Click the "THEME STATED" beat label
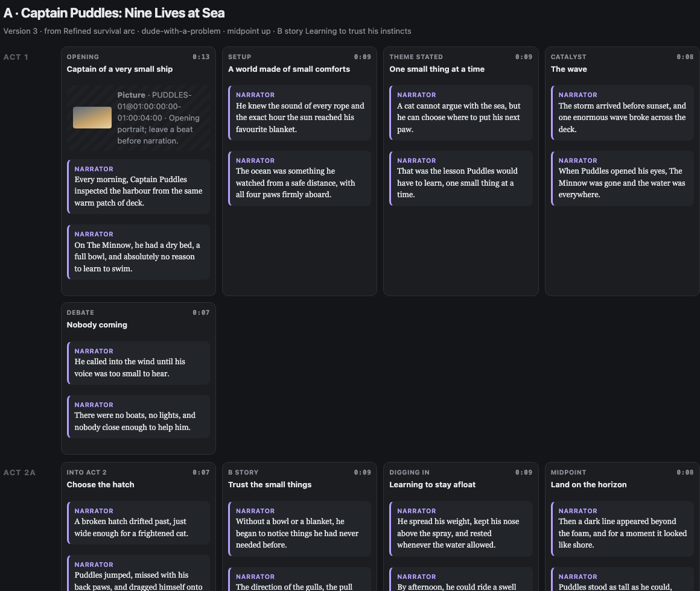The height and width of the screenshot is (591, 700). point(416,57)
